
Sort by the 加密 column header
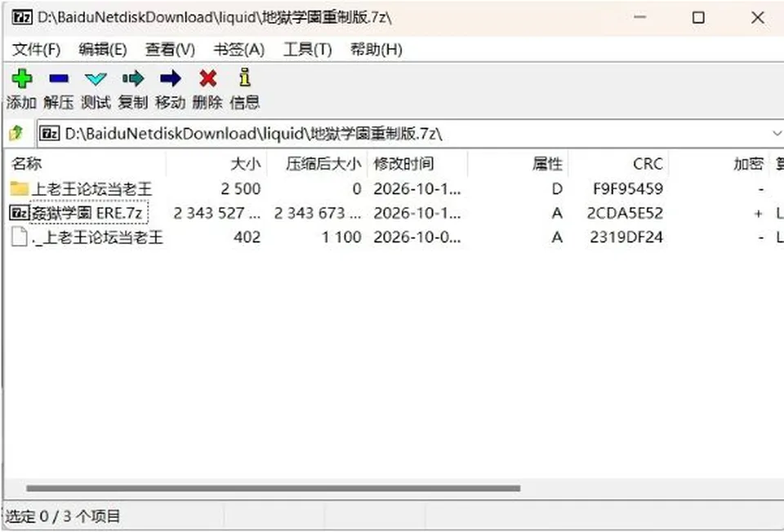[719, 164]
